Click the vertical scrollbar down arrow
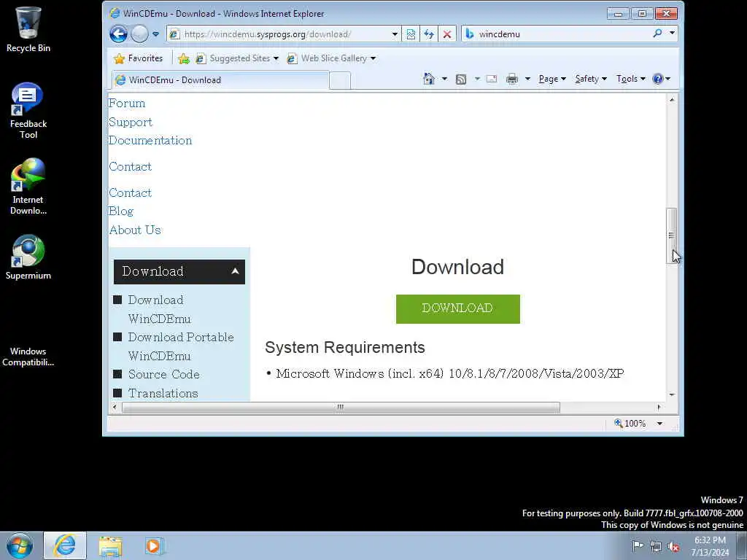This screenshot has width=747, height=560. (672, 394)
